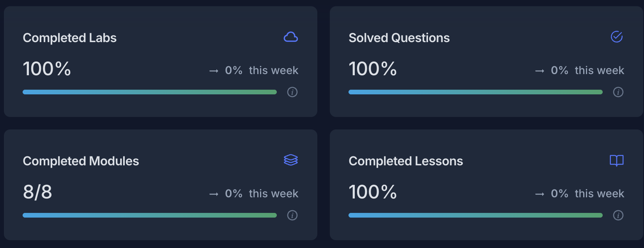
Task: Click the stacked layers icon in Completed Modules
Action: (291, 160)
